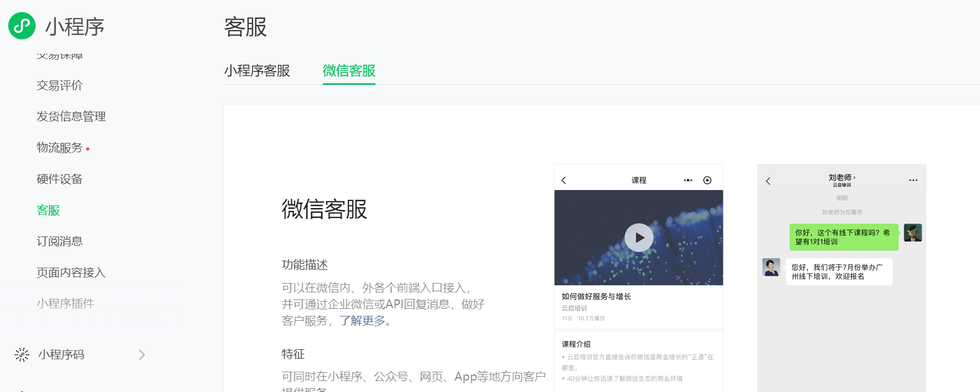Click the 10.2万播放 play count
980x392 pixels.
pyautogui.click(x=591, y=318)
